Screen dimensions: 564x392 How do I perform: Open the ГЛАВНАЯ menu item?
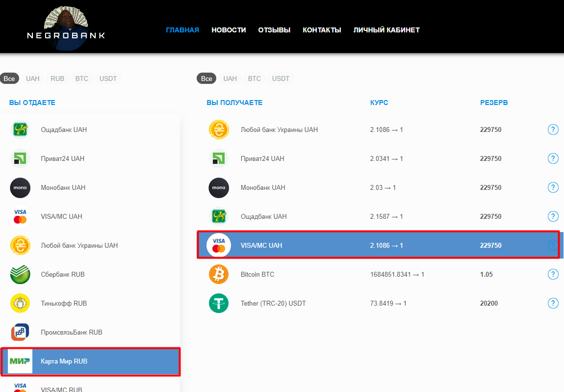[x=182, y=30]
